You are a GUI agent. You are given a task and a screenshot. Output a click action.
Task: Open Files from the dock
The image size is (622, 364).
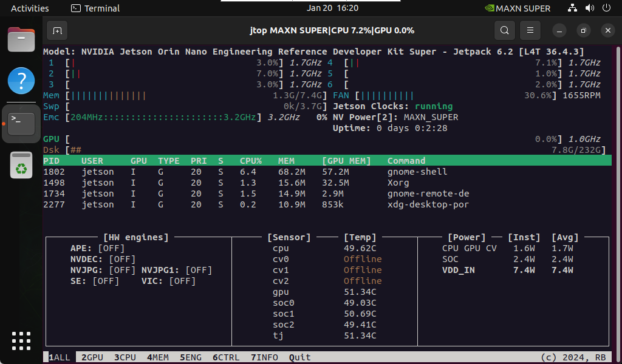21,39
